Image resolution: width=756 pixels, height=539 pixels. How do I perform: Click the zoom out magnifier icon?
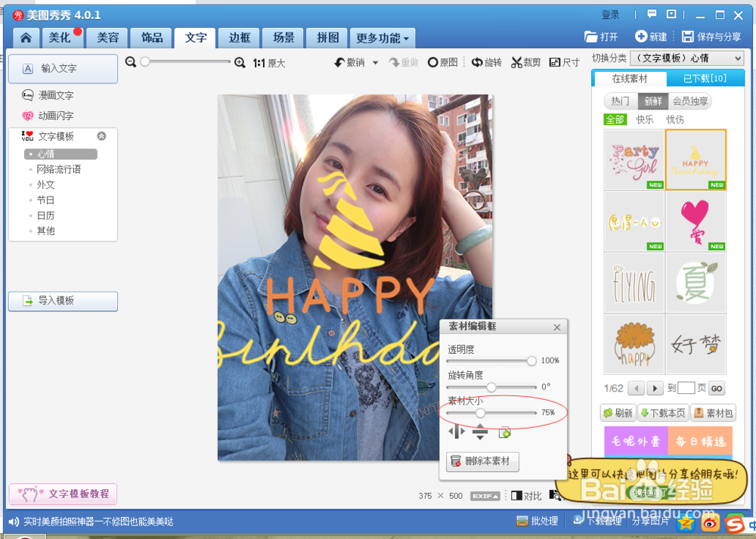coord(131,62)
